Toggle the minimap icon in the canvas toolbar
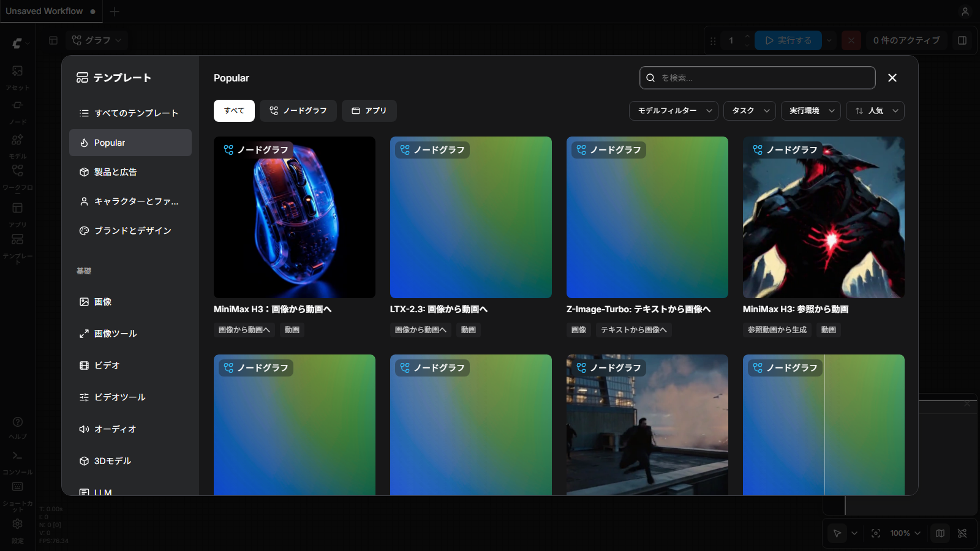The image size is (980, 551). tap(940, 533)
